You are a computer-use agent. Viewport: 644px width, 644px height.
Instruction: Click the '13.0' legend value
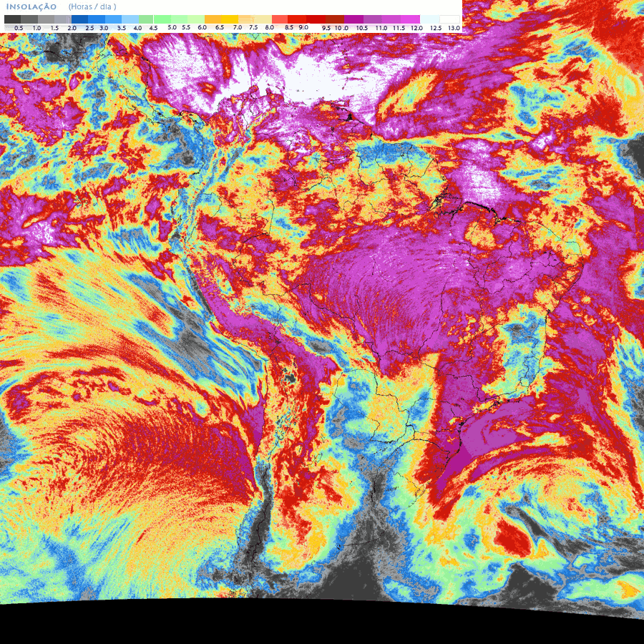coord(454,29)
